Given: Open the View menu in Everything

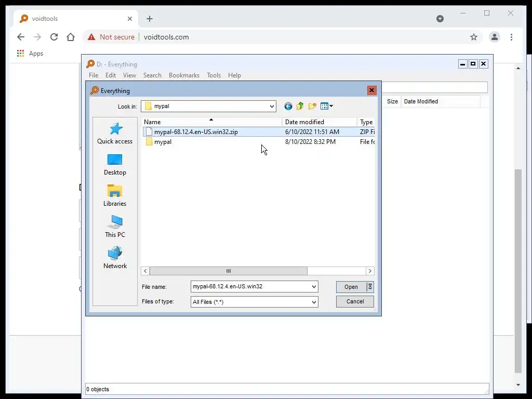Looking at the screenshot, I should pyautogui.click(x=129, y=75).
